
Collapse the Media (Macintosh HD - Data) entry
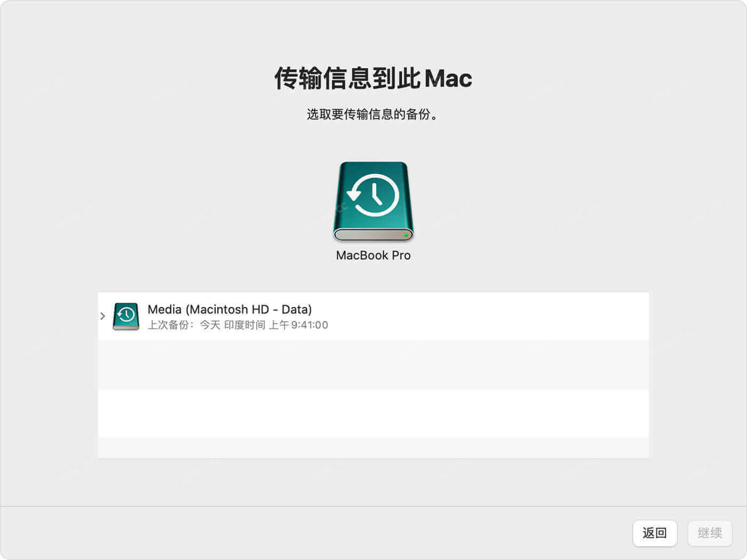[102, 316]
